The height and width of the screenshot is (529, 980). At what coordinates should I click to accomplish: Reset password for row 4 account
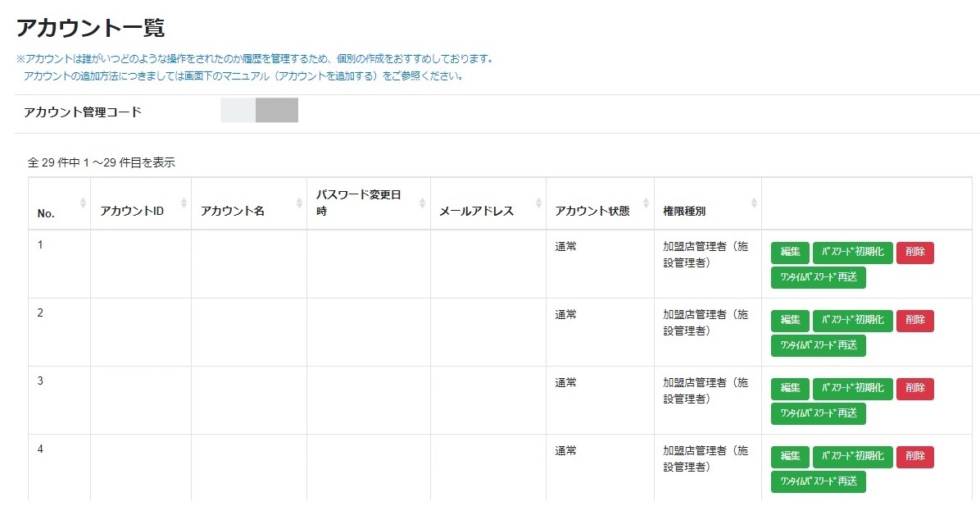(x=852, y=457)
